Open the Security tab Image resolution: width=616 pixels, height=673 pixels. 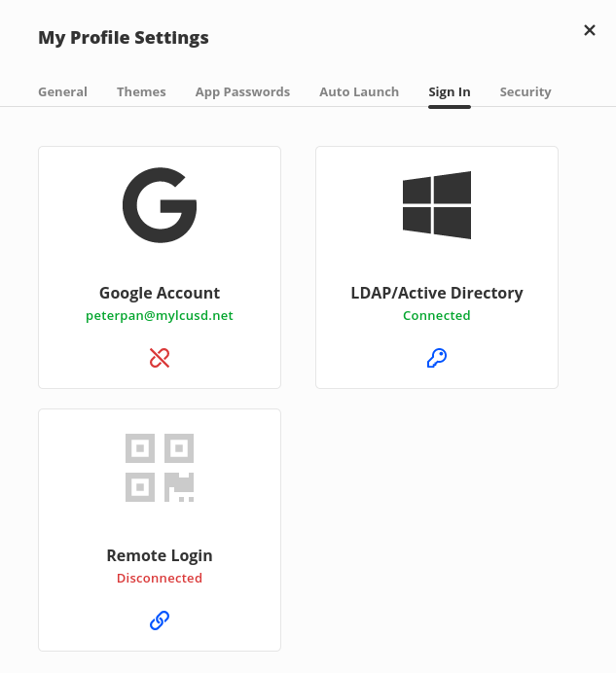coord(525,91)
